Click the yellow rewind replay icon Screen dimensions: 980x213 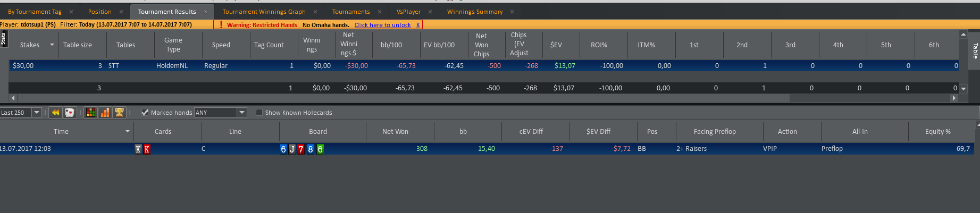click(55, 113)
